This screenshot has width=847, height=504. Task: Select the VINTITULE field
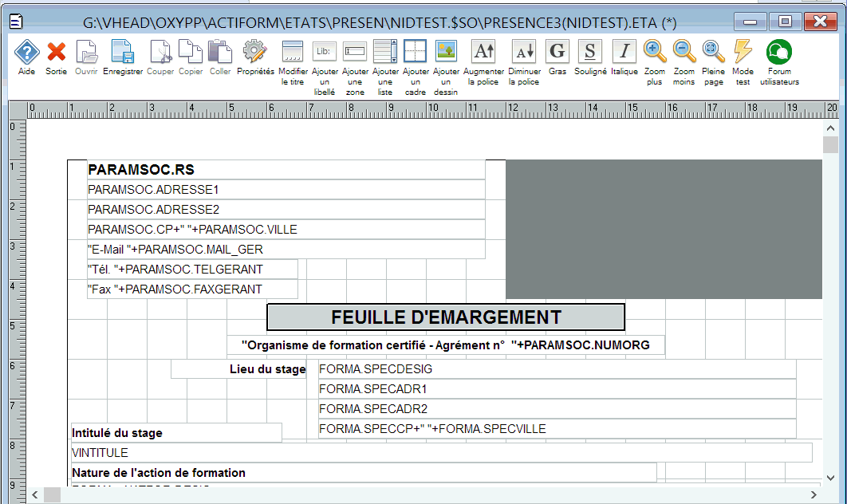[x=441, y=453]
